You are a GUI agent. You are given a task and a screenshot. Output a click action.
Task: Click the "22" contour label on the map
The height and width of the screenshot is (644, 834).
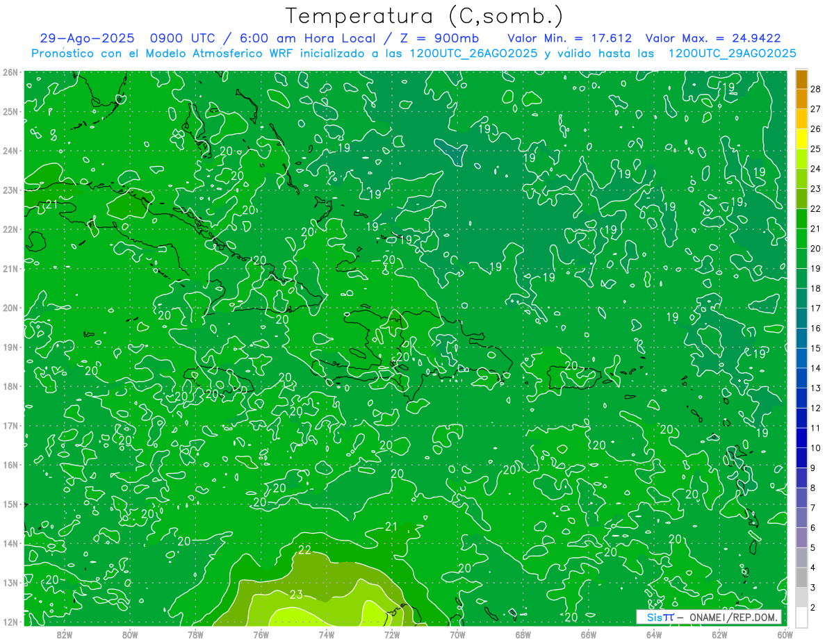coord(304,550)
